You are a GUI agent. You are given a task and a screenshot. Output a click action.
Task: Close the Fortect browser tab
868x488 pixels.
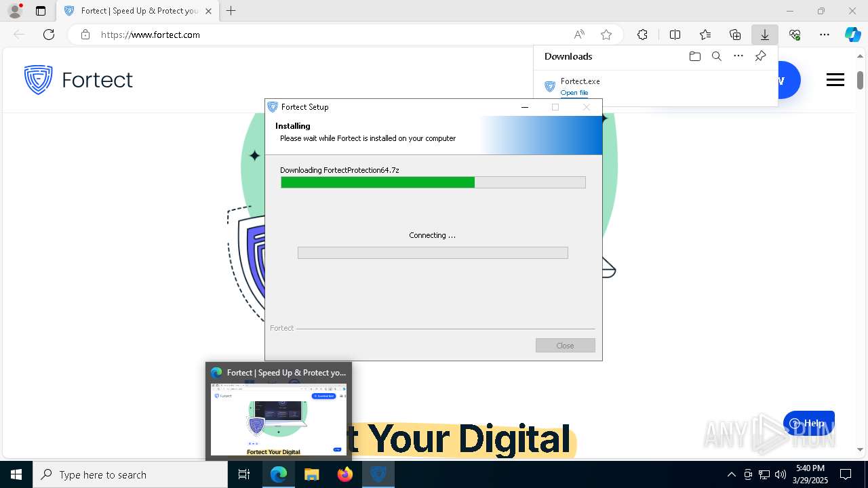[x=208, y=11]
